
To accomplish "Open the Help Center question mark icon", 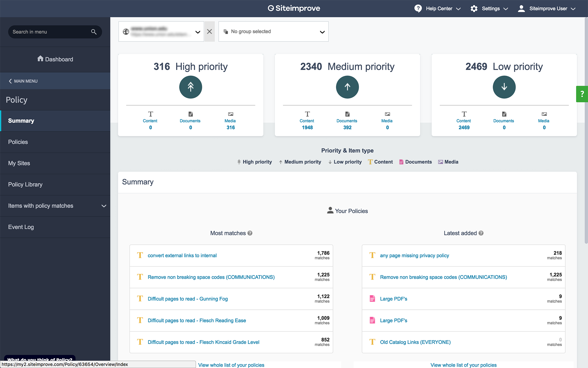I will point(418,8).
